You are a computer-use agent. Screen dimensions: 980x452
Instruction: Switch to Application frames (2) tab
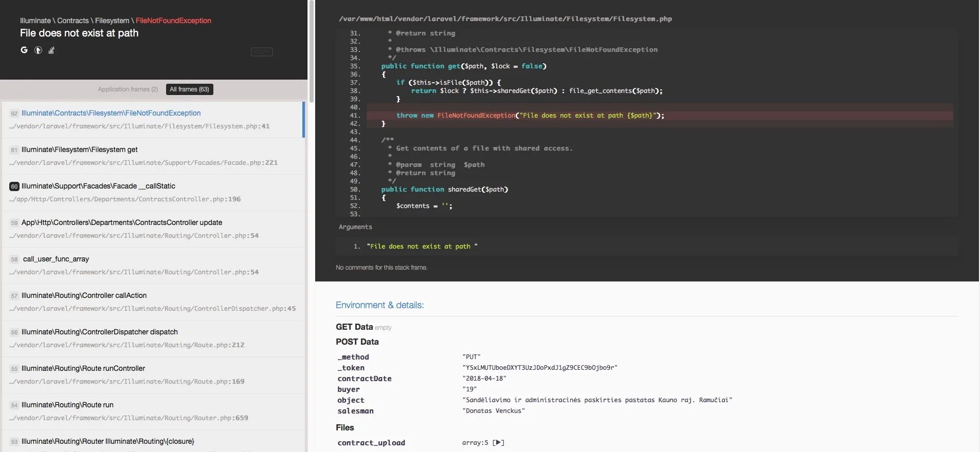128,89
